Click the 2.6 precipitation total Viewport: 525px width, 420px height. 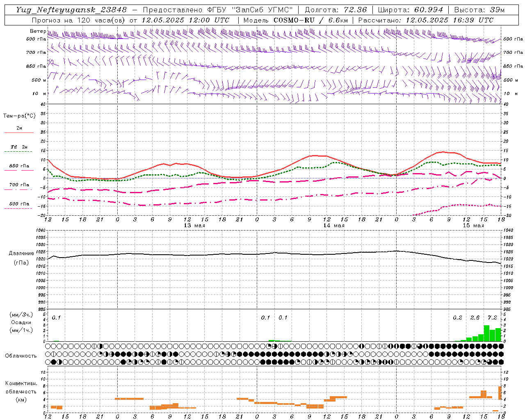[x=475, y=318]
